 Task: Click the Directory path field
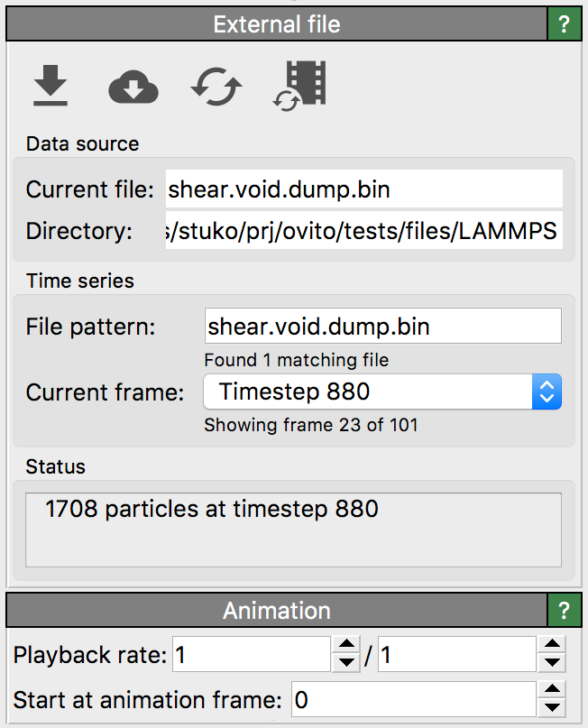point(363,231)
